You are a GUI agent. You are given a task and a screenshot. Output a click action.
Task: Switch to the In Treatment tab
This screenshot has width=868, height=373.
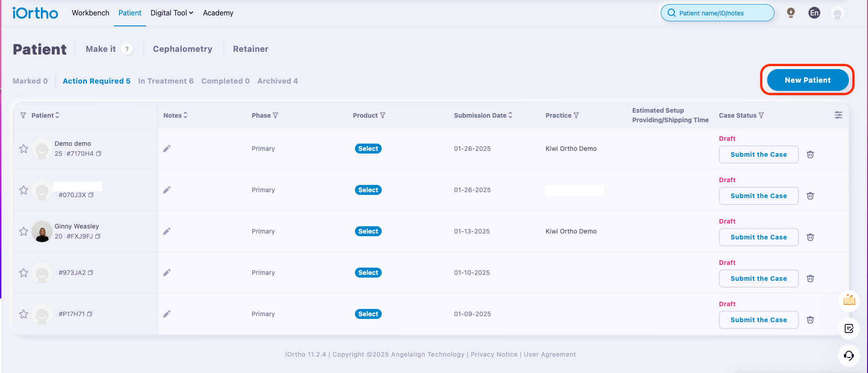pyautogui.click(x=166, y=81)
